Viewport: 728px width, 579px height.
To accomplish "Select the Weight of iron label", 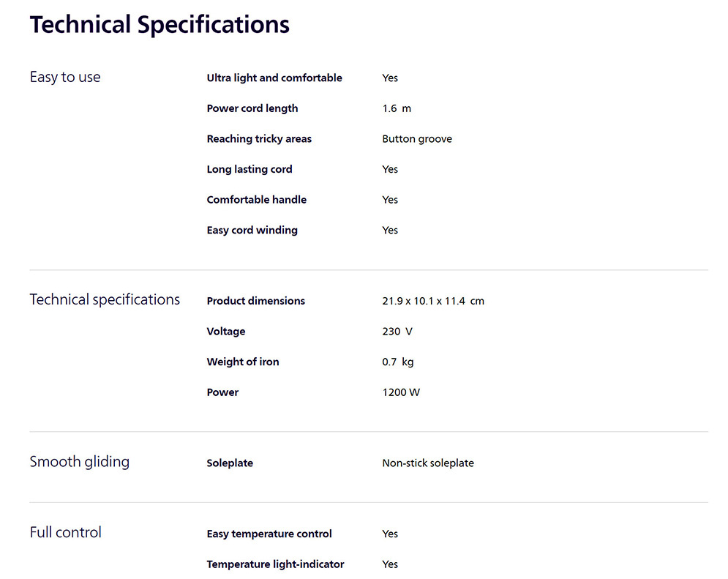I will coord(243,362).
